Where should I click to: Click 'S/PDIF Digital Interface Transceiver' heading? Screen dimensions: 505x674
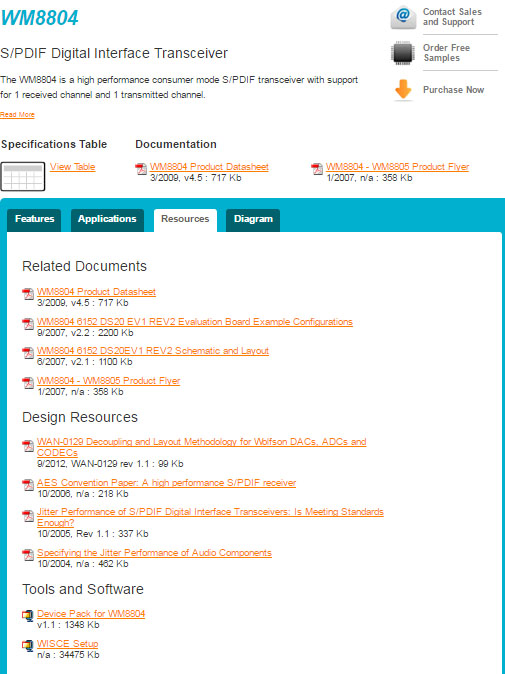coord(114,53)
